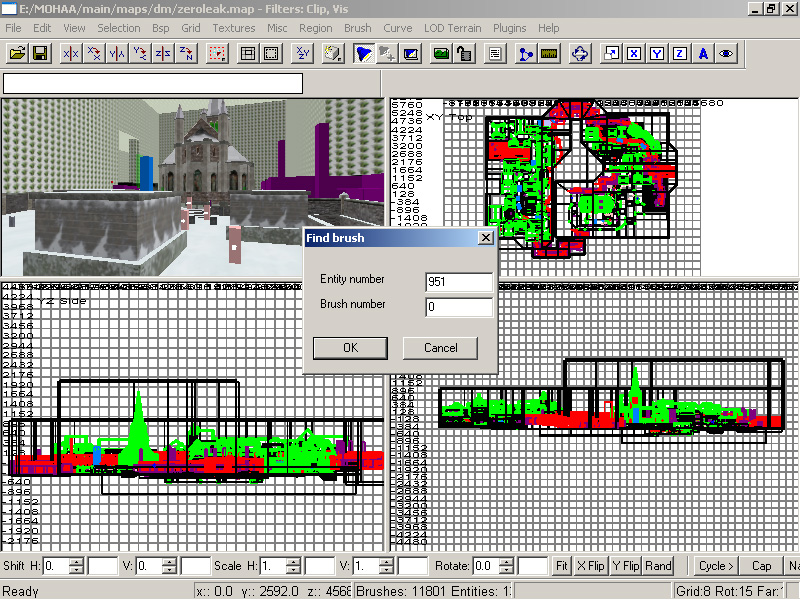Image resolution: width=800 pixels, height=600 pixels.
Task: Click the empty text field below toolbar
Action: (153, 84)
